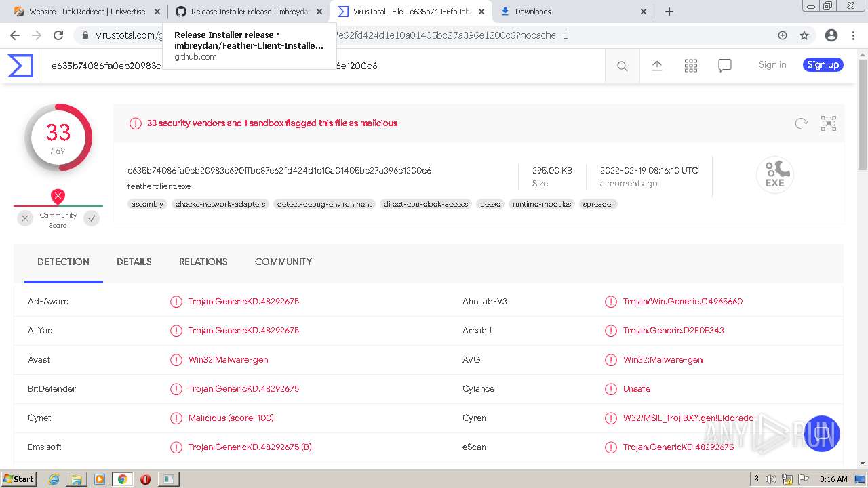
Task: Open the Chrome three-dot menu
Action: [x=853, y=35]
